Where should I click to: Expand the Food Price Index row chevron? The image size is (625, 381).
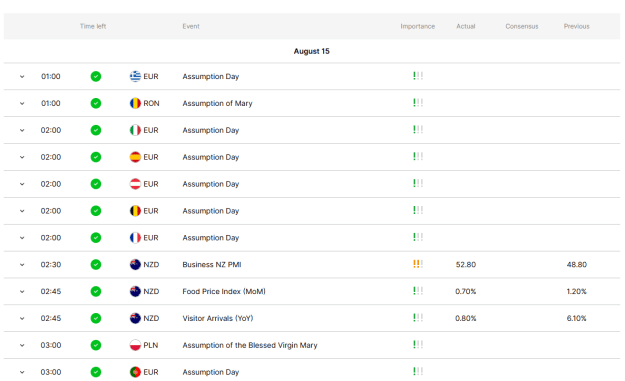[x=22, y=292]
